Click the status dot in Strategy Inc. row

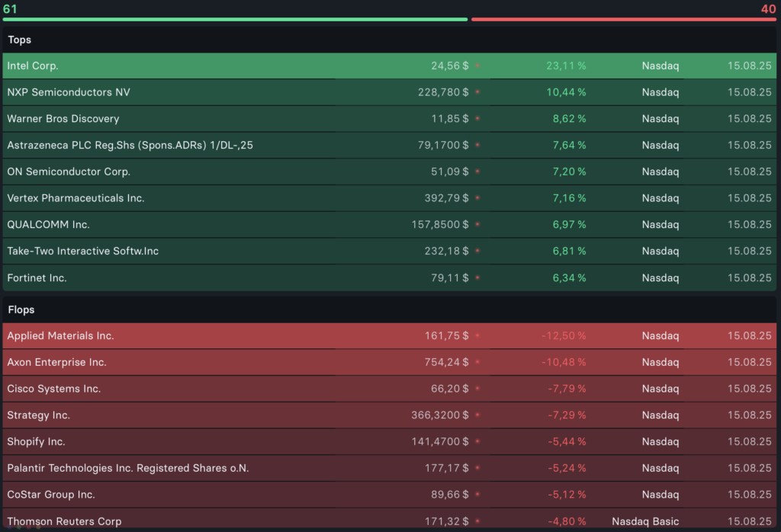pyautogui.click(x=477, y=415)
